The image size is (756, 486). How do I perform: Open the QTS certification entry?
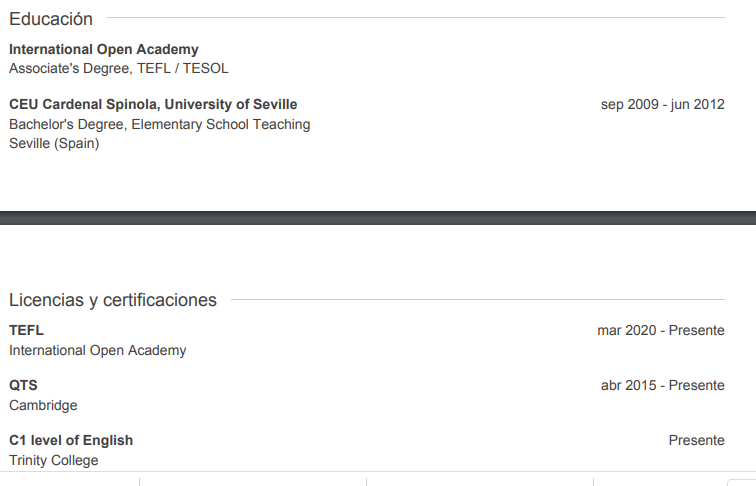coord(23,385)
